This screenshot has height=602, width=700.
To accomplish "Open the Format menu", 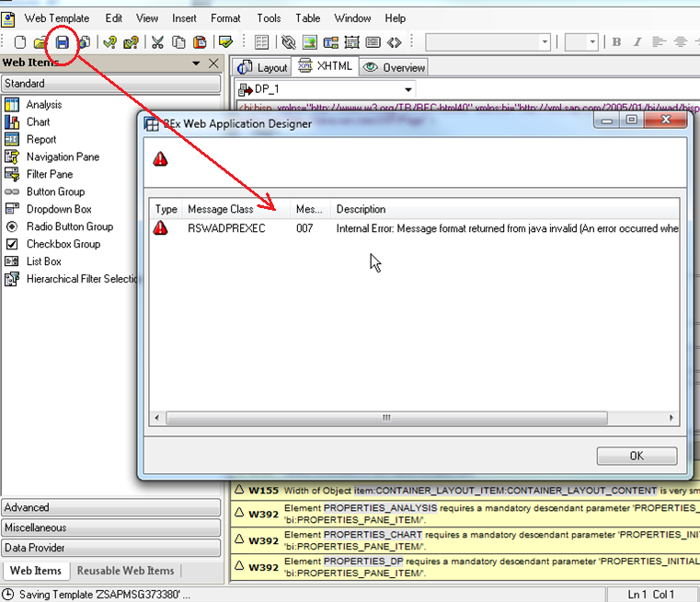I will 225,18.
